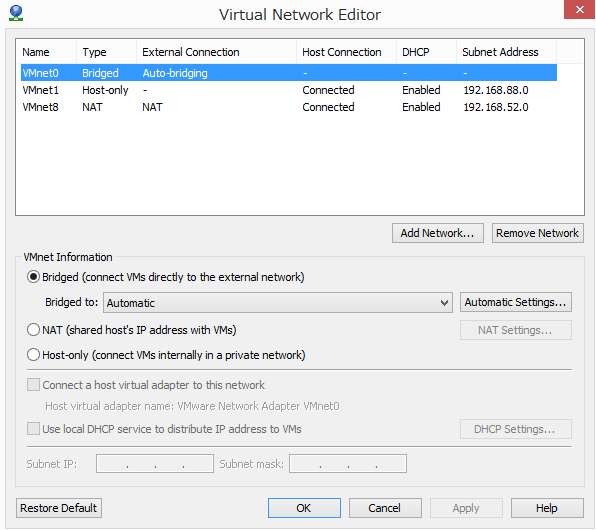Select the Bridged radio button
Image resolution: width=596 pixels, height=530 pixels.
tap(33, 277)
